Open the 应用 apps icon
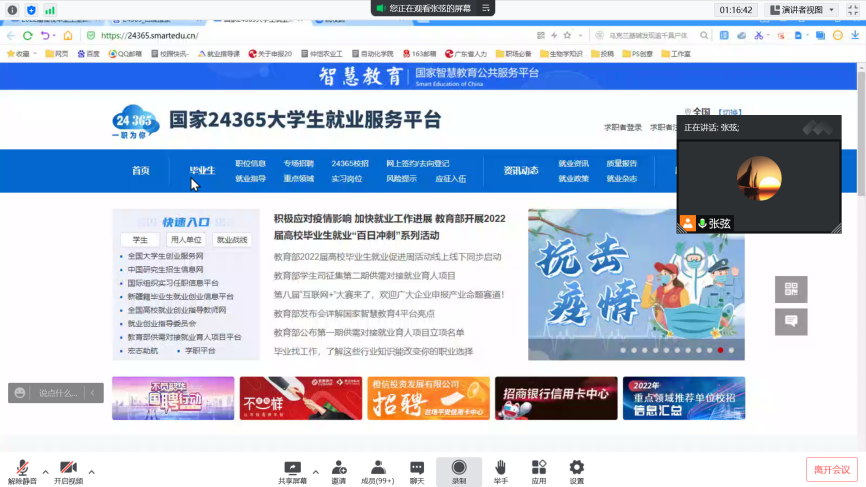 pos(538,472)
